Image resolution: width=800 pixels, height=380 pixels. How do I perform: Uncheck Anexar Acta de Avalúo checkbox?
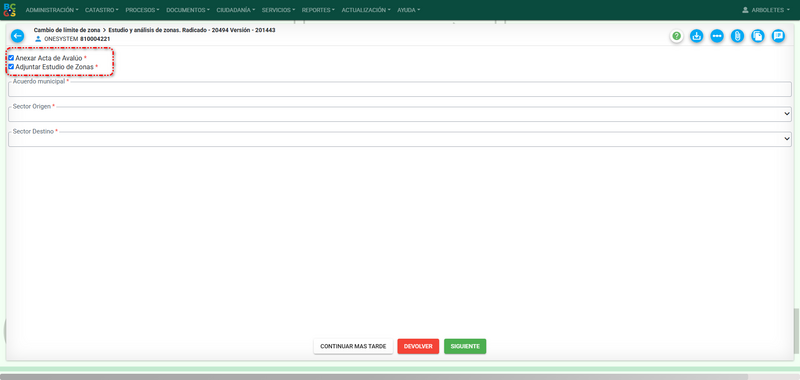(11, 58)
